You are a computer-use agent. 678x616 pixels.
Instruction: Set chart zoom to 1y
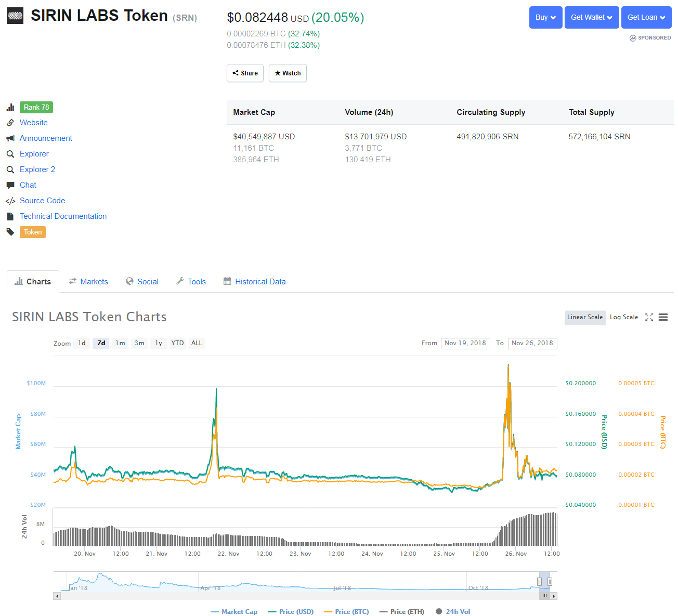point(159,343)
